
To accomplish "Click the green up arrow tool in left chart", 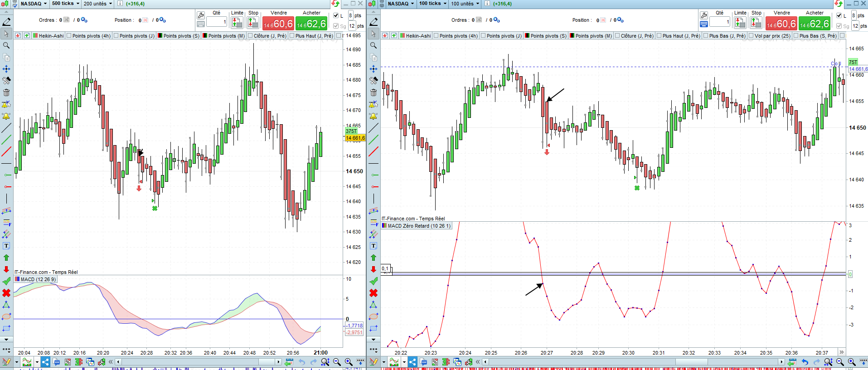I will [6, 258].
